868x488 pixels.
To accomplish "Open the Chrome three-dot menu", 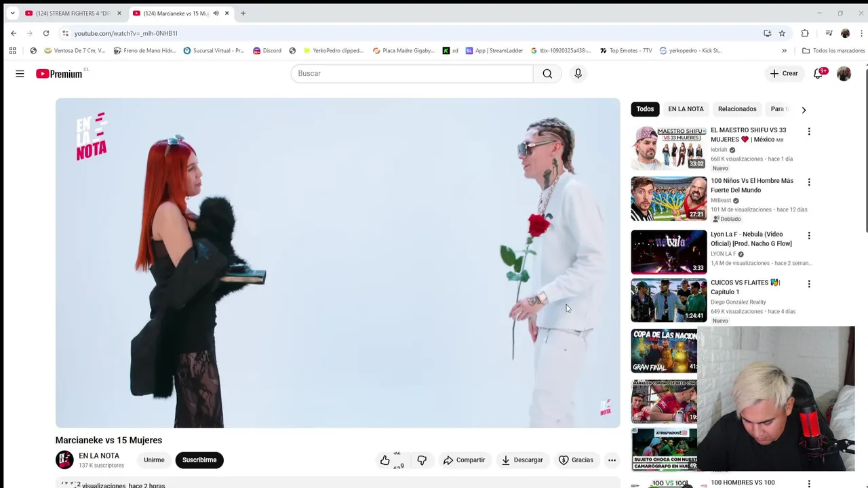I will (x=861, y=33).
